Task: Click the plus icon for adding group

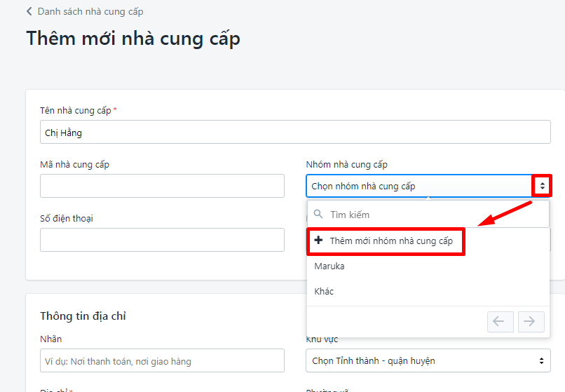Action: [319, 241]
